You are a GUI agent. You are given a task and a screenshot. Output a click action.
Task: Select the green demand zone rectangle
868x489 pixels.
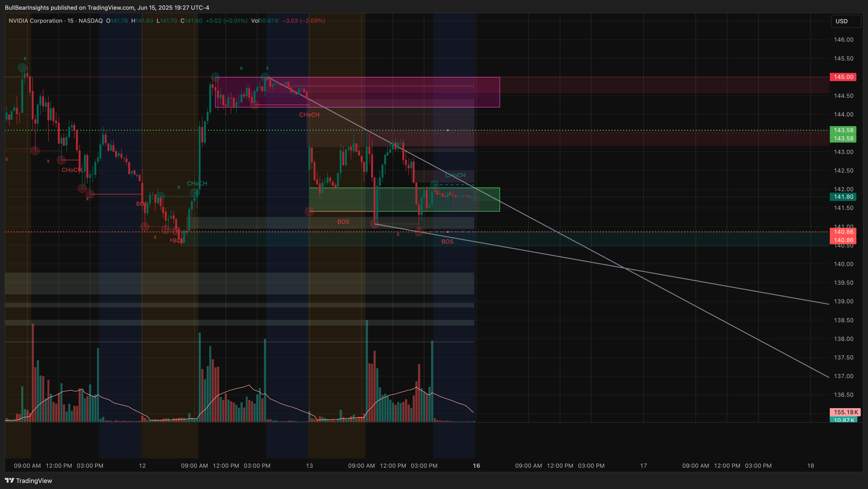(x=404, y=200)
